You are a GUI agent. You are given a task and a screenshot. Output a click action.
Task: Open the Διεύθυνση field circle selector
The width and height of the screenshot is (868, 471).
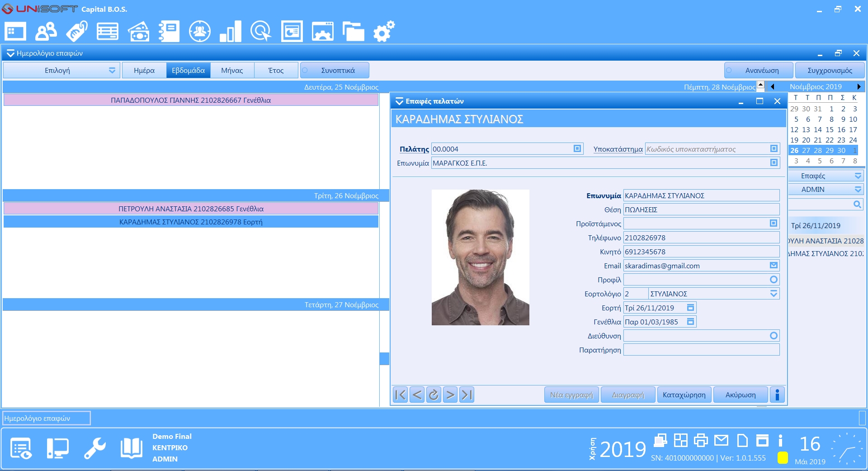(774, 336)
